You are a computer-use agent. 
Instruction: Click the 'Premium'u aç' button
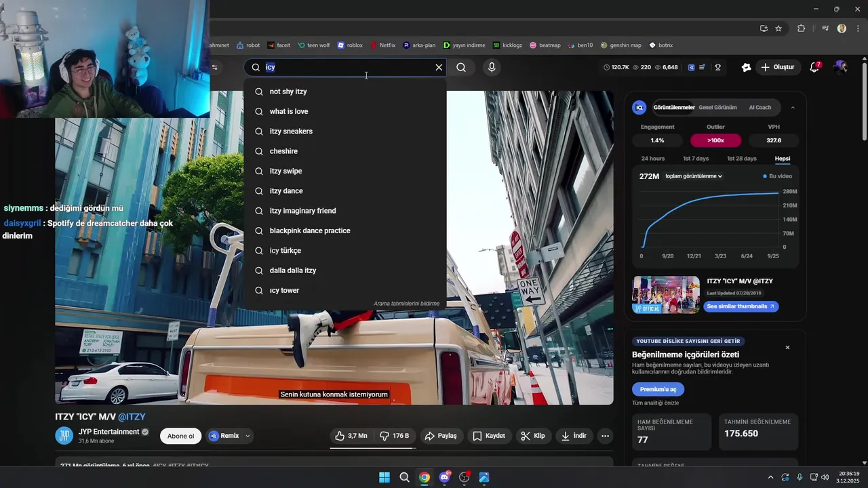[x=658, y=389]
